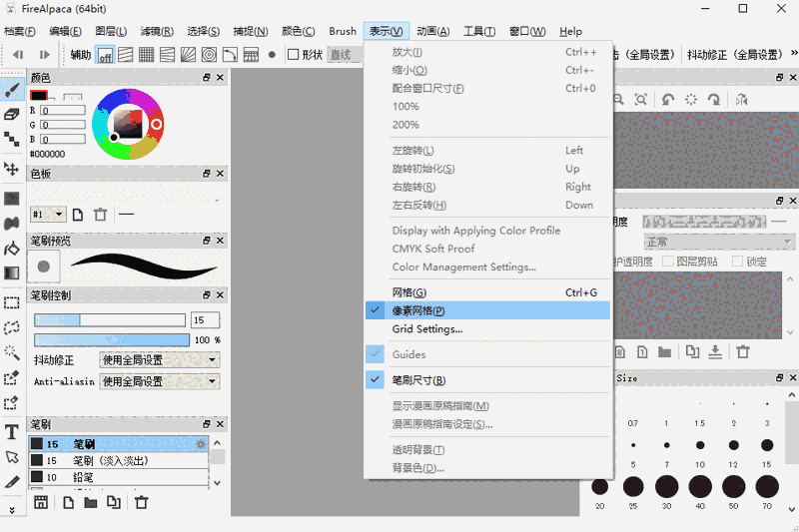Open the Help menu
This screenshot has height=532, width=799.
click(x=570, y=32)
